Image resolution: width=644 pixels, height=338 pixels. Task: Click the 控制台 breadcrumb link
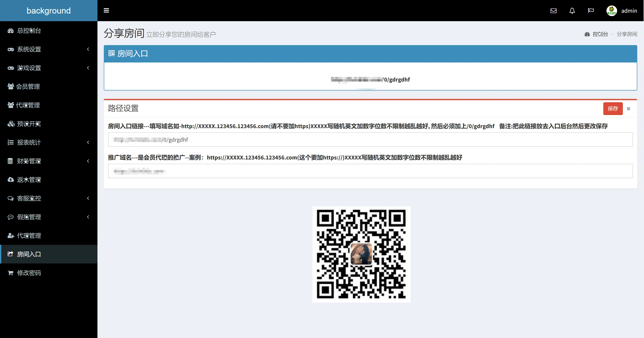[x=600, y=34]
